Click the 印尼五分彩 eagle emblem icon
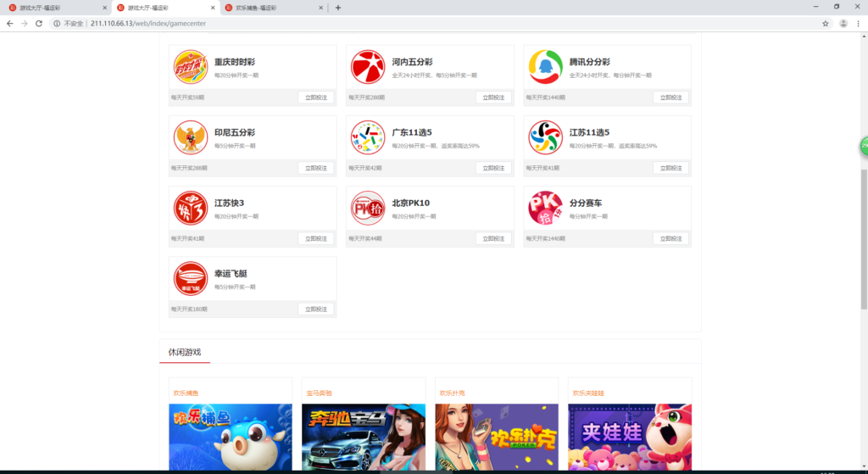This screenshot has width=868, height=474. (191, 137)
